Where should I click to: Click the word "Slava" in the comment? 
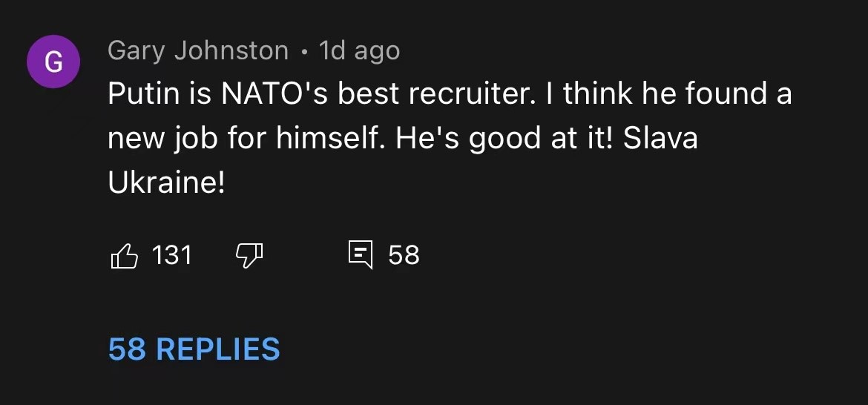pos(660,139)
